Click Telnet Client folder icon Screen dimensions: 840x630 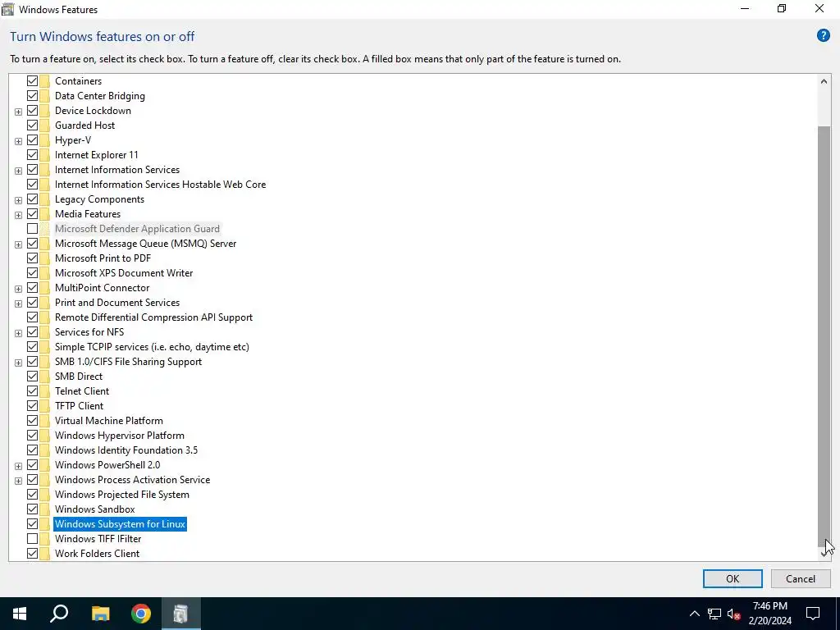pyautogui.click(x=44, y=391)
